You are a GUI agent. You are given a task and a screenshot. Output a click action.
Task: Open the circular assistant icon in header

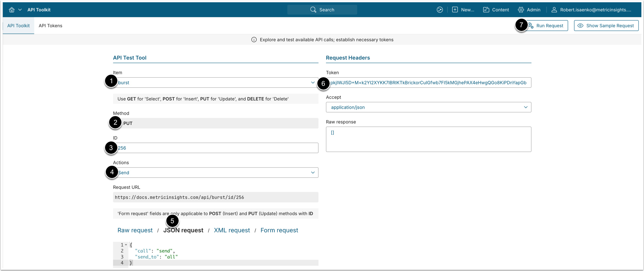(x=440, y=10)
